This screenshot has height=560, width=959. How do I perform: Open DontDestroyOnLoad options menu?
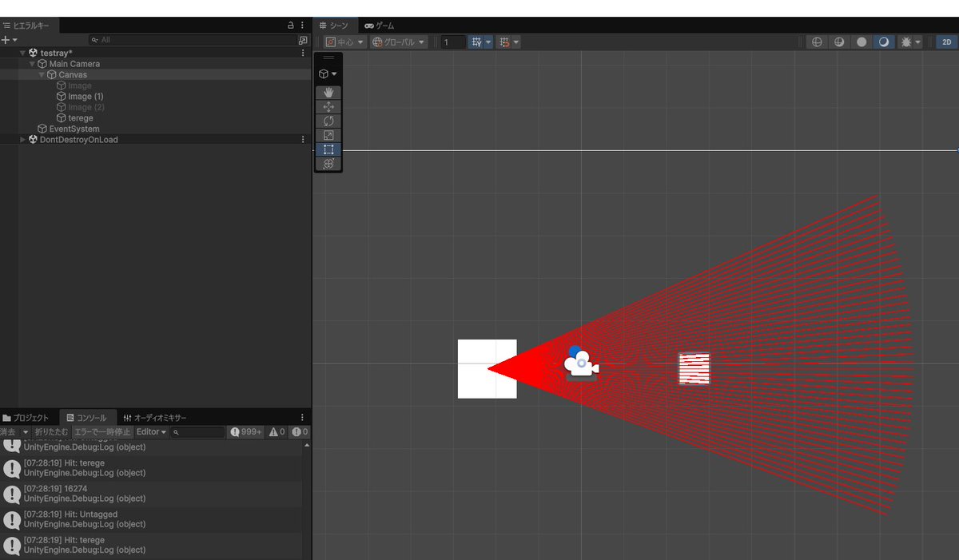pyautogui.click(x=303, y=140)
